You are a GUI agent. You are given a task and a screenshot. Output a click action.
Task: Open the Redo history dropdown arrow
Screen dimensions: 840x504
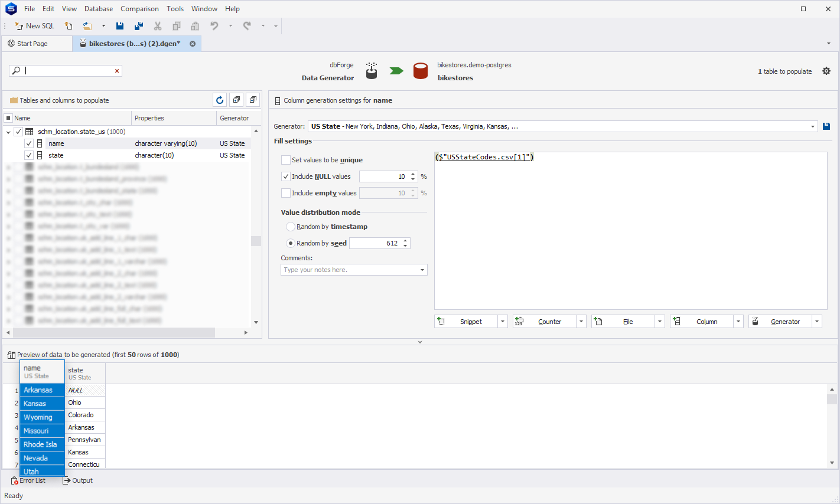point(263,26)
